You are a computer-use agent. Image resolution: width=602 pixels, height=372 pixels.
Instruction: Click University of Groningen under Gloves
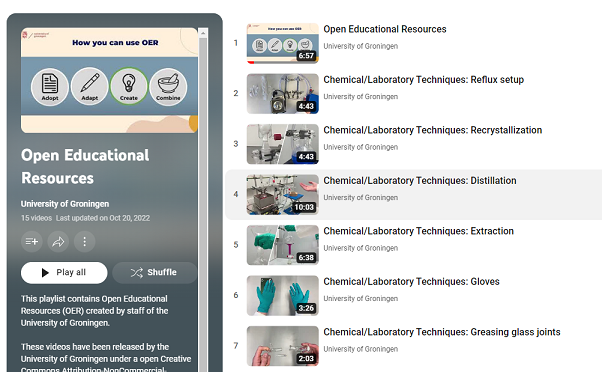pyautogui.click(x=361, y=299)
